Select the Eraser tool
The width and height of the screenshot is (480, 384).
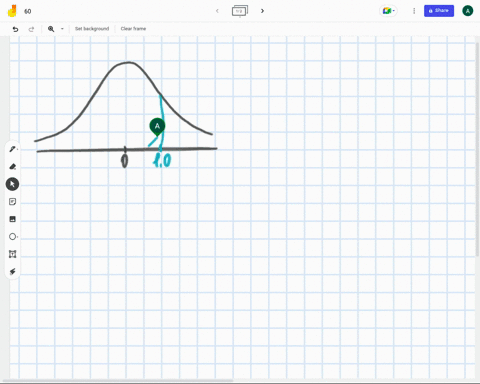(12, 166)
